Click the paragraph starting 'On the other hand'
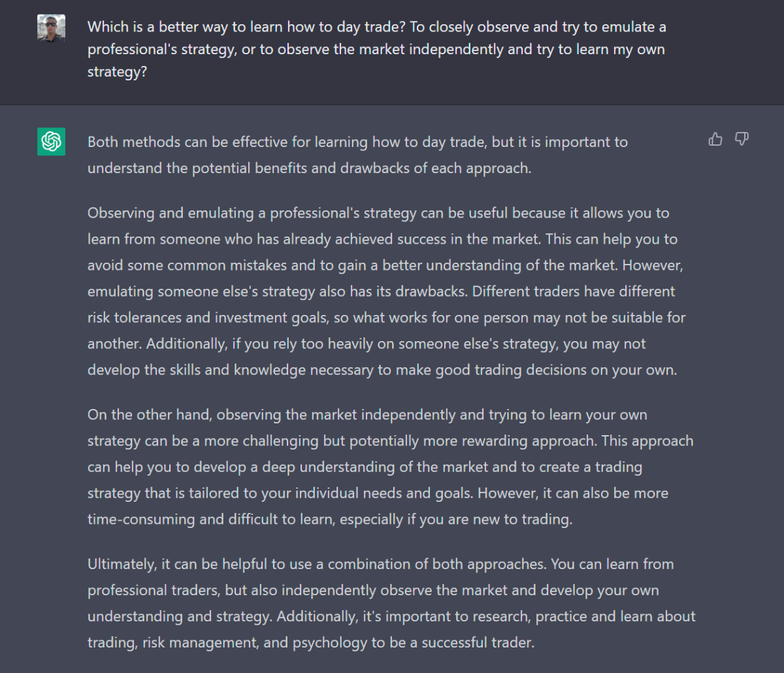 391,467
